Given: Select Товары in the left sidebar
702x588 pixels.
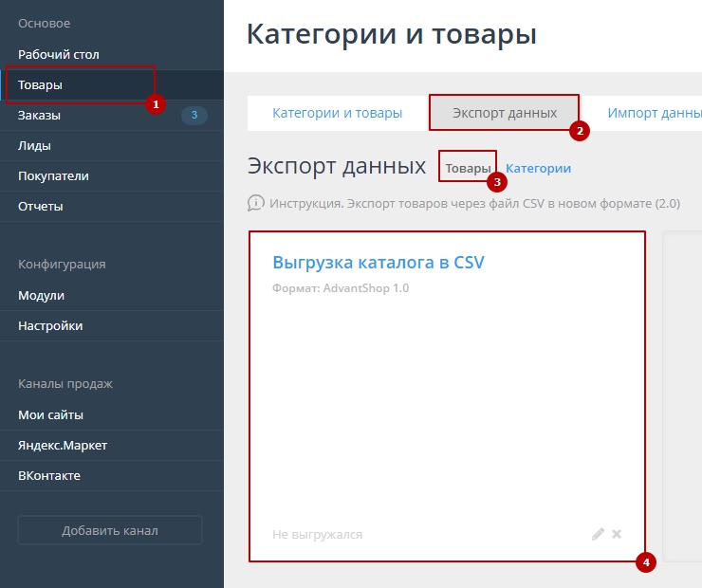Looking at the screenshot, I should 41,84.
